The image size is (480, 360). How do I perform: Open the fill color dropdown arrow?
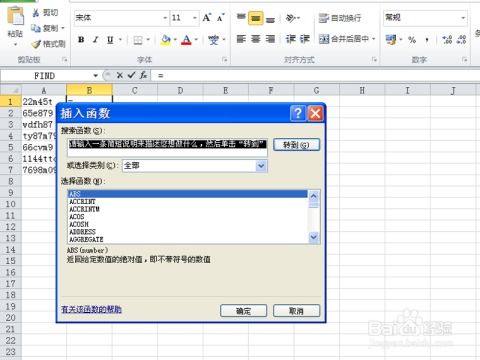point(175,40)
